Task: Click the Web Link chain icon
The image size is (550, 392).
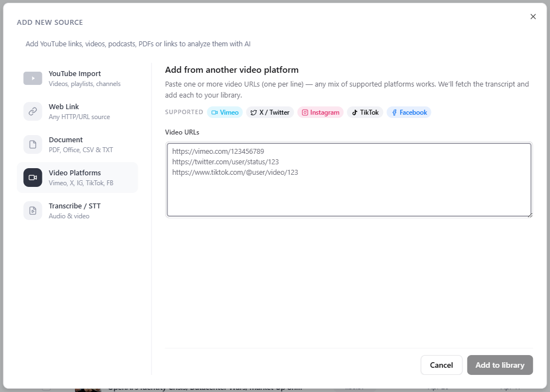Action: [x=33, y=111]
